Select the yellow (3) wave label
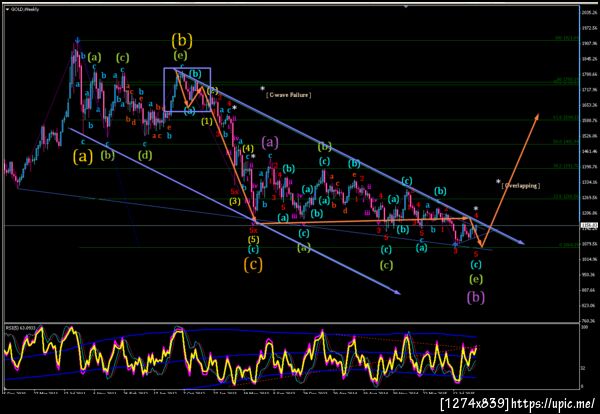The image size is (600, 414). [235, 201]
